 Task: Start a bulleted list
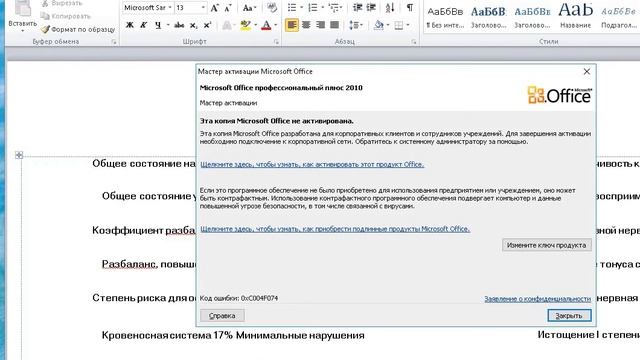click(292, 8)
